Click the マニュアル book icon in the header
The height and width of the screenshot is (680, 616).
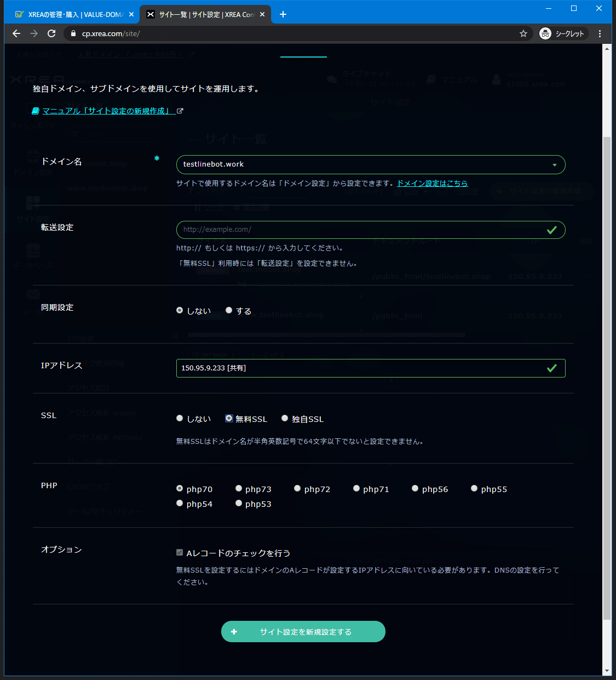pos(431,78)
